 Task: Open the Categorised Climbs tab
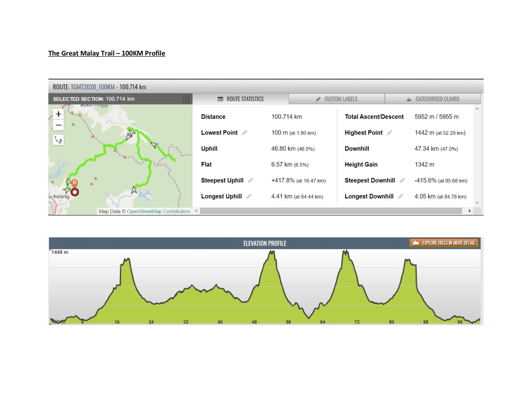tap(433, 99)
